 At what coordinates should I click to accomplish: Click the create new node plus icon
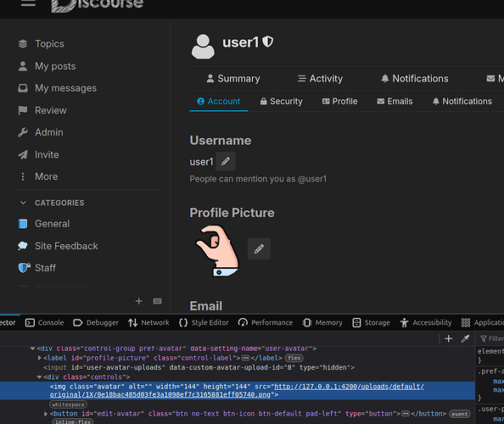[x=448, y=338]
